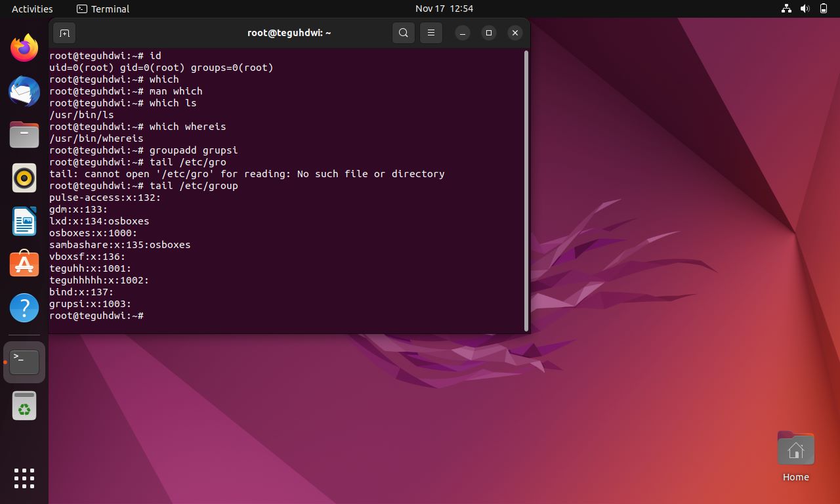Click the line 'uid=0(root) gid=0(root) groups=0(root)'

click(x=161, y=68)
